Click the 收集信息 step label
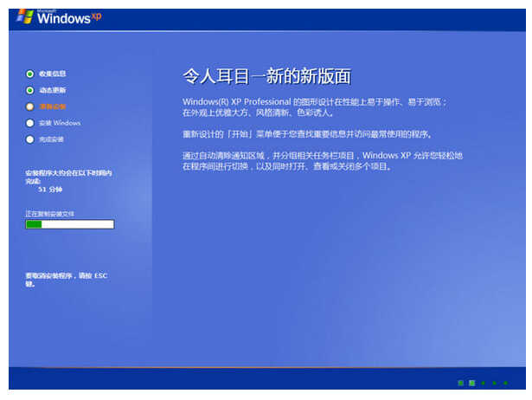The width and height of the screenshot is (532, 400). click(53, 74)
